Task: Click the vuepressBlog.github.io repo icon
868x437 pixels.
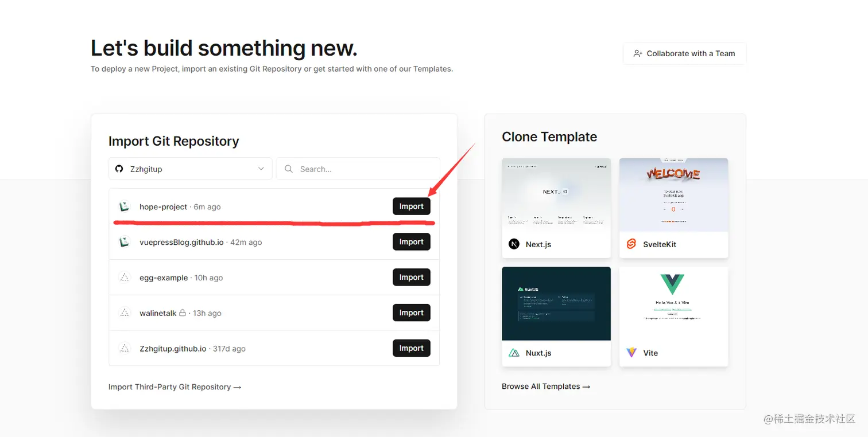Action: [x=124, y=242]
